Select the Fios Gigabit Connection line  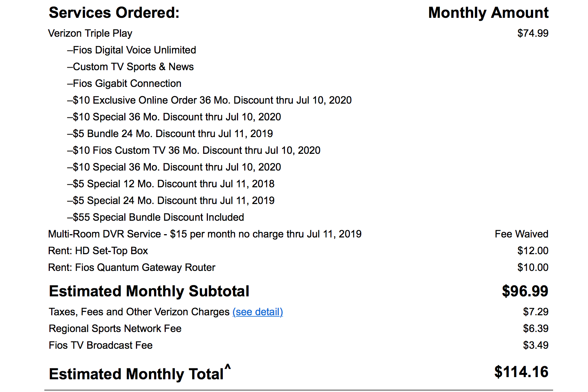124,84
